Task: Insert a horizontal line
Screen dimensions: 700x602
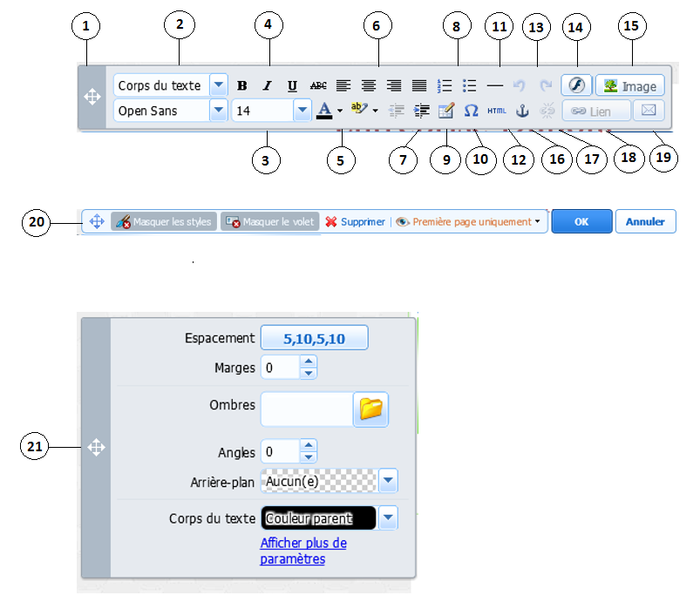Action: [495, 85]
